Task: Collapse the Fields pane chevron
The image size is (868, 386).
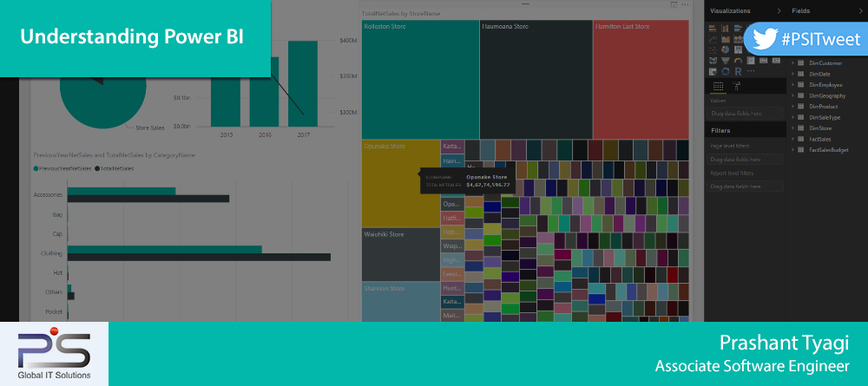Action: 859,10
